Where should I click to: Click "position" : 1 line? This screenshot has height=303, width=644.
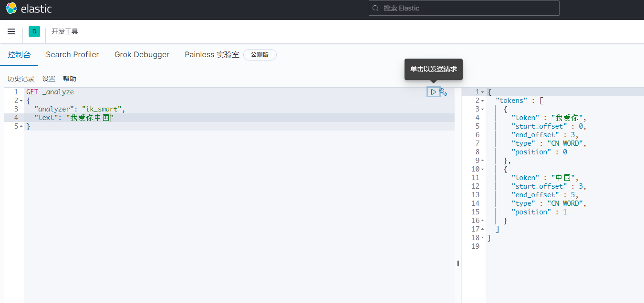539,212
